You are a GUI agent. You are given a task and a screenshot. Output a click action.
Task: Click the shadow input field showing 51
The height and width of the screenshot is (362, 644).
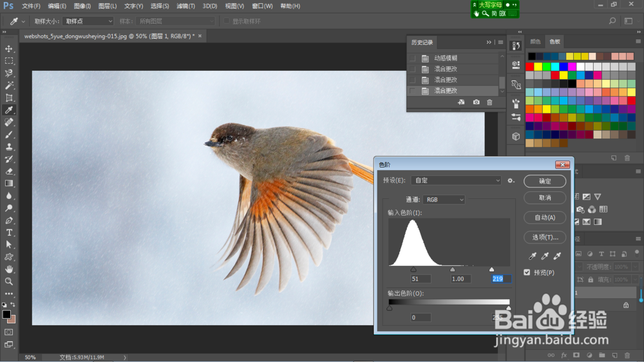pos(421,279)
